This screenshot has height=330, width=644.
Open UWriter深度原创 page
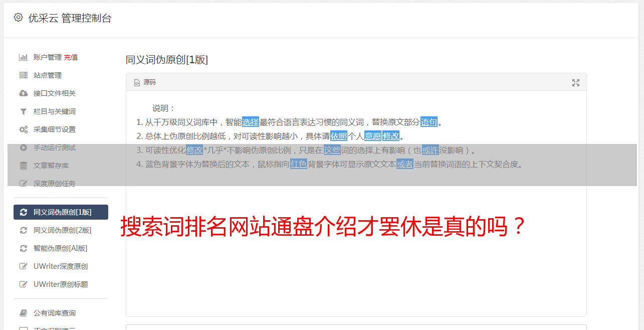pyautogui.click(x=61, y=266)
